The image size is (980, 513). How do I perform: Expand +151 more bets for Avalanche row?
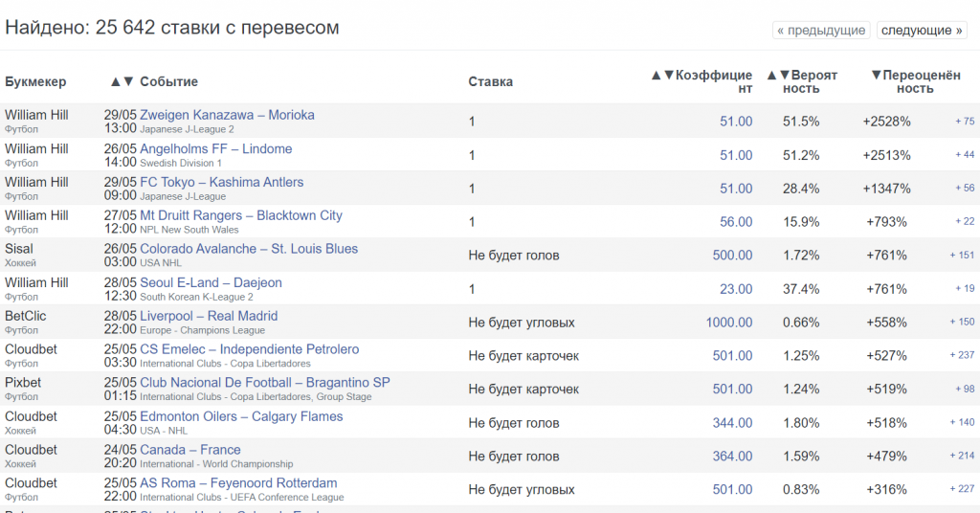pyautogui.click(x=962, y=256)
